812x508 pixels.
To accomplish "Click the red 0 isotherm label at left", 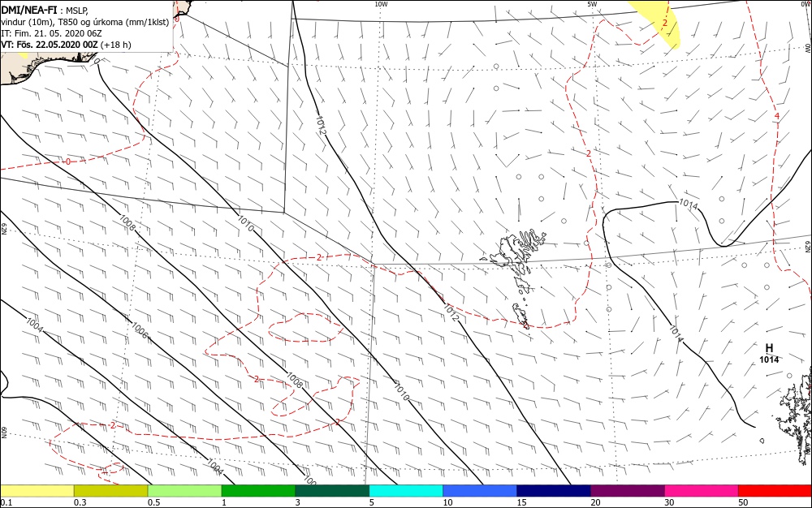I will (68, 162).
